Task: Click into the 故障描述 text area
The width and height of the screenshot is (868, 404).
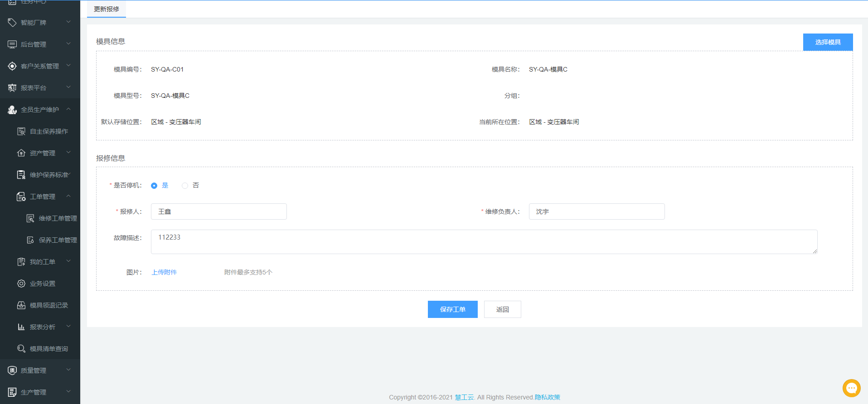Action: click(x=484, y=242)
